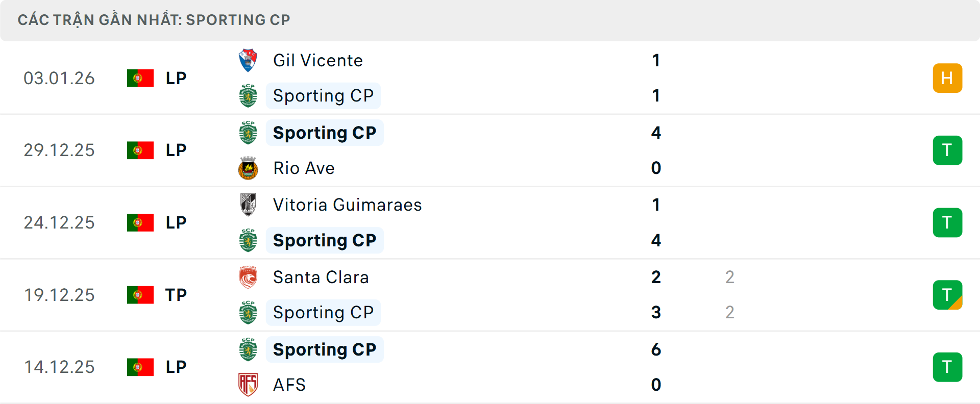Viewport: 980px width, 404px height.
Task: Click the orange H draw result badge
Action: click(x=947, y=78)
